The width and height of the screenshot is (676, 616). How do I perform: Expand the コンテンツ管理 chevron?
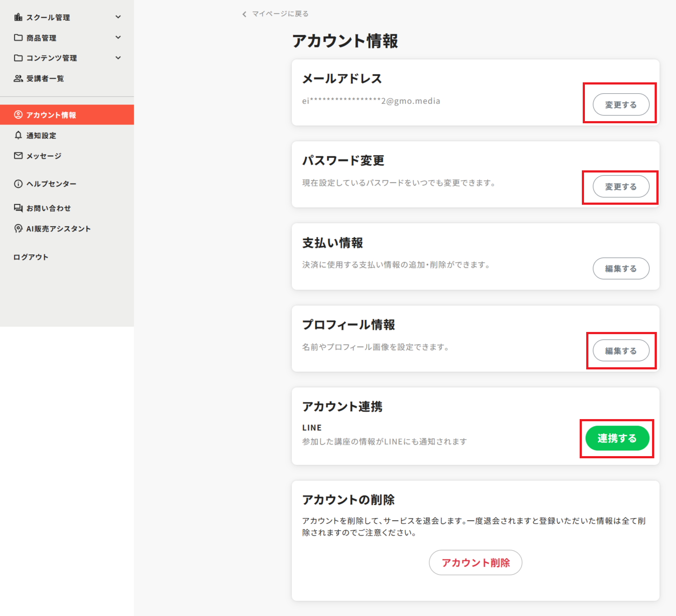[118, 58]
